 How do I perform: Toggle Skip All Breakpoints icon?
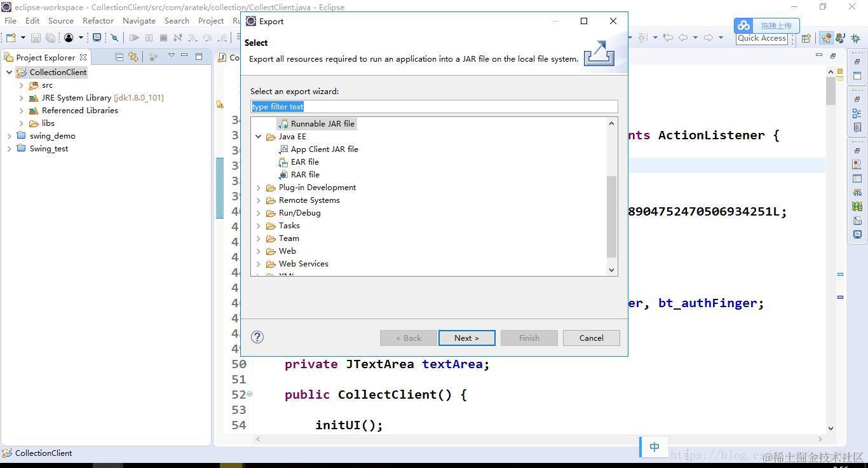pyautogui.click(x=114, y=38)
